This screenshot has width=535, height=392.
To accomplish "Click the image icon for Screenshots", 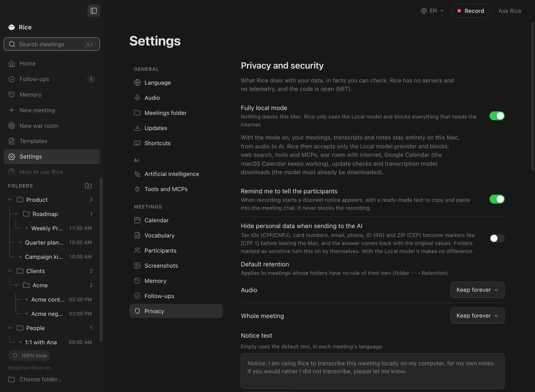I will (137, 265).
